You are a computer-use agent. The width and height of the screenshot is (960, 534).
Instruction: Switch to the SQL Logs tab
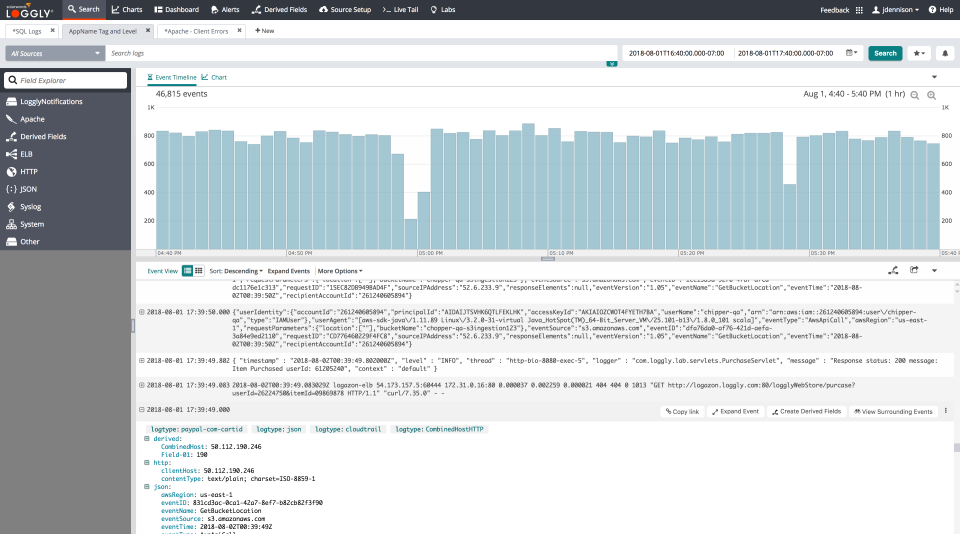pos(27,31)
